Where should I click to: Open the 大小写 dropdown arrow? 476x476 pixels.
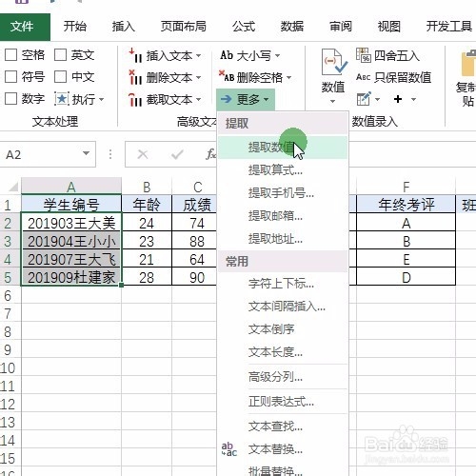click(x=278, y=56)
